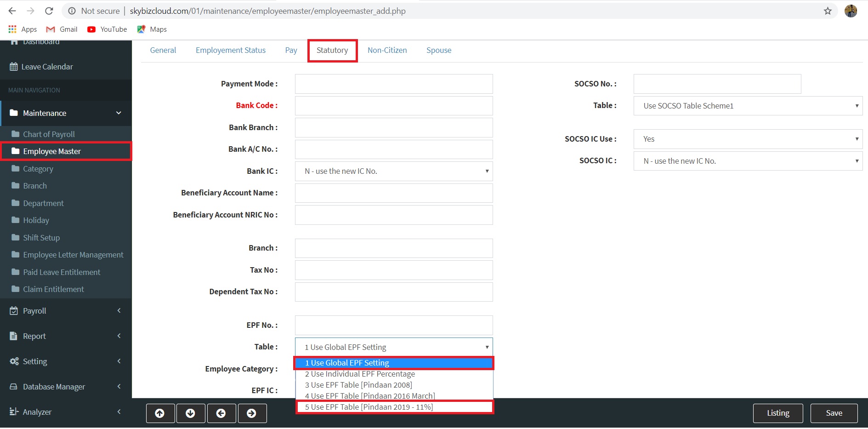
Task: Click the down arrow navigation button
Action: tap(190, 413)
